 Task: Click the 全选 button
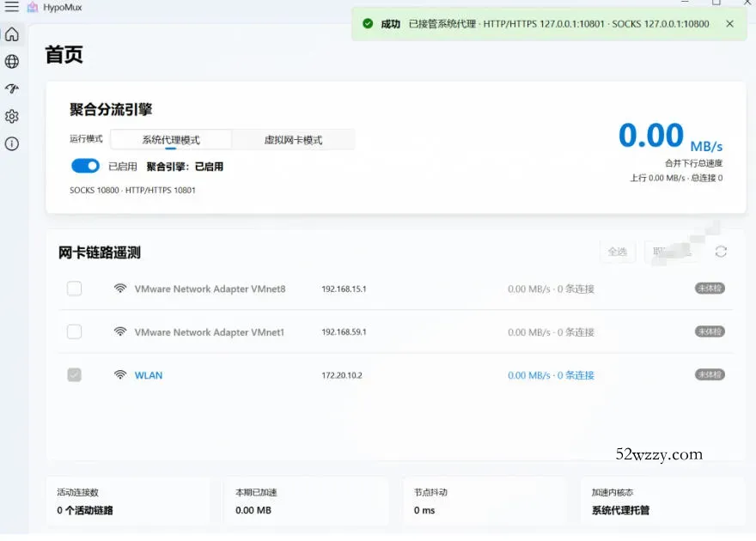click(618, 252)
